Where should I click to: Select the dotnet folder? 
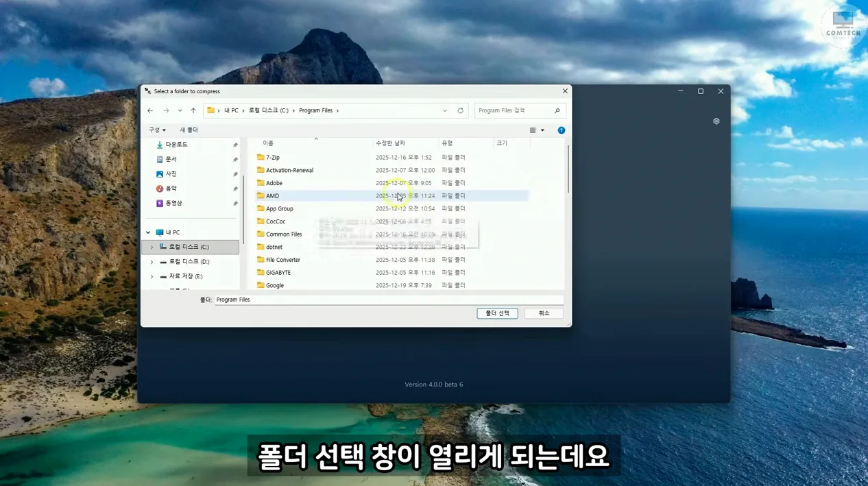click(274, 247)
